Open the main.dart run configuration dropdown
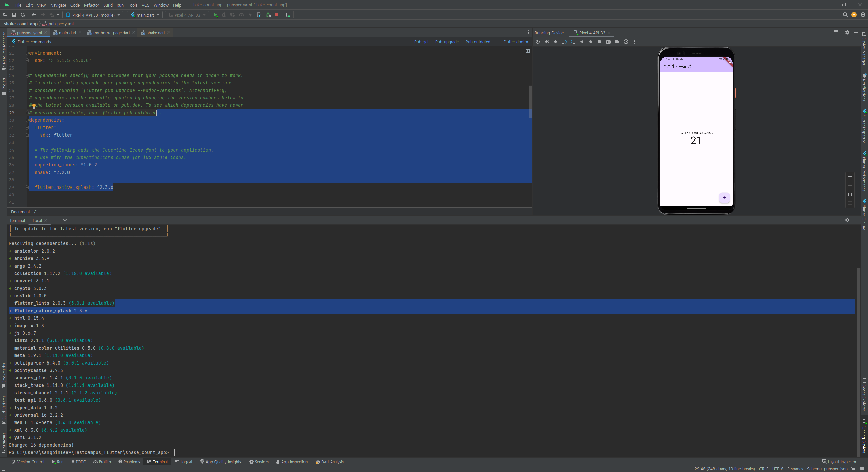Screen dimensions: 868x472 (x=145, y=15)
